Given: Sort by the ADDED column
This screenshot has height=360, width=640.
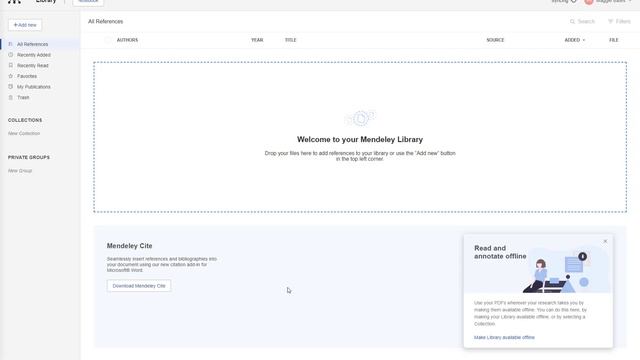Looking at the screenshot, I should point(572,40).
